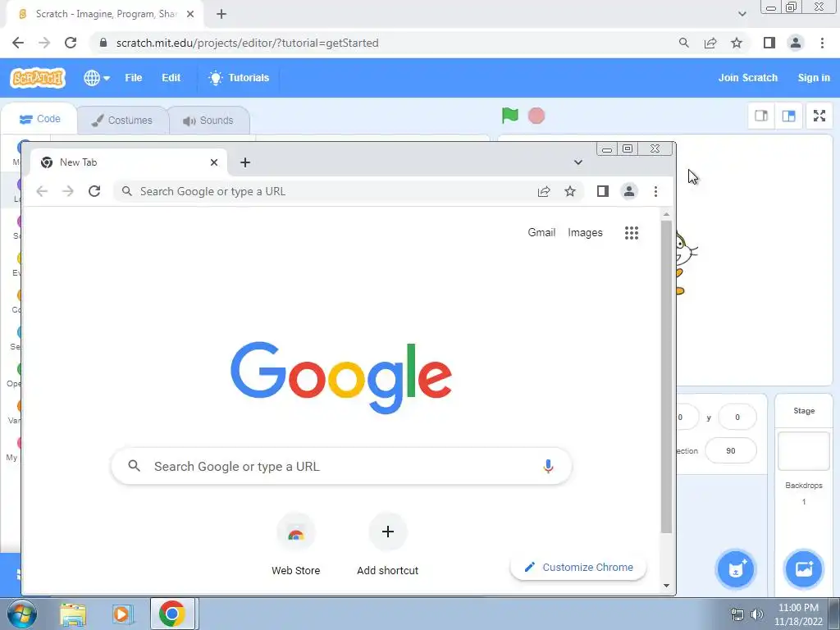Add a new tab in front Chrome window
Image resolution: width=840 pixels, height=630 pixels.
coord(244,162)
